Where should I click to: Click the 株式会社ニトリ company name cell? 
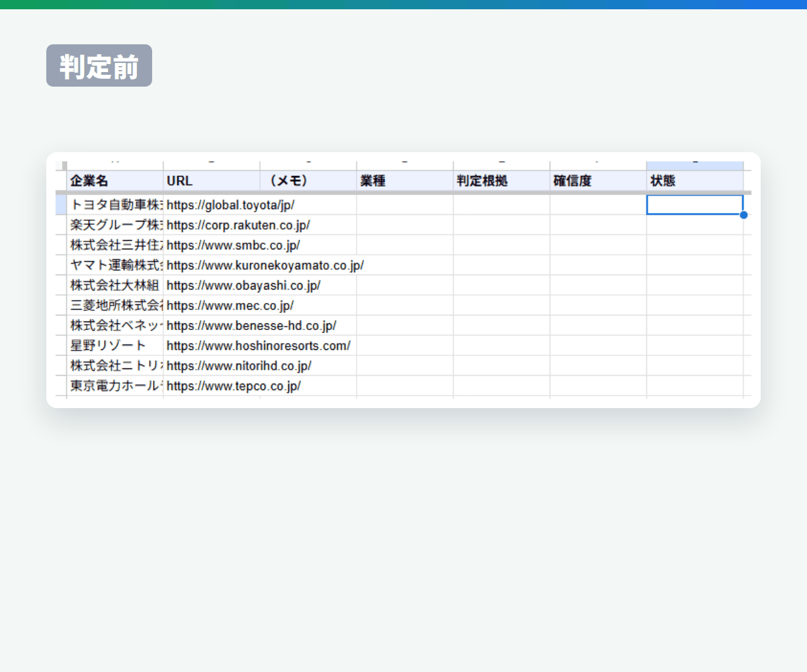[115, 366]
